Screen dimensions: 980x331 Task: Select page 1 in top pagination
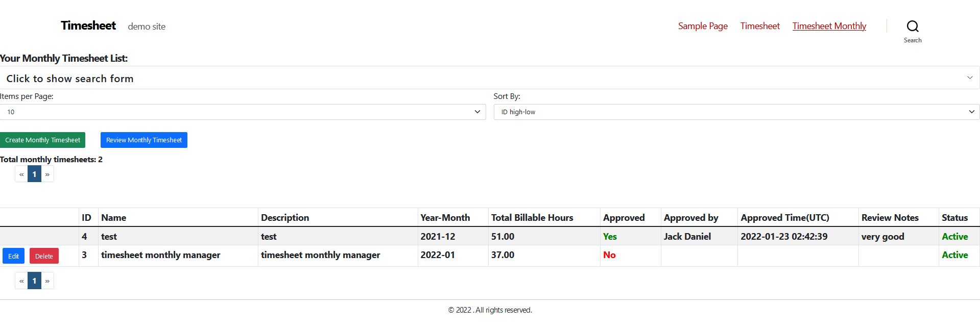click(34, 174)
